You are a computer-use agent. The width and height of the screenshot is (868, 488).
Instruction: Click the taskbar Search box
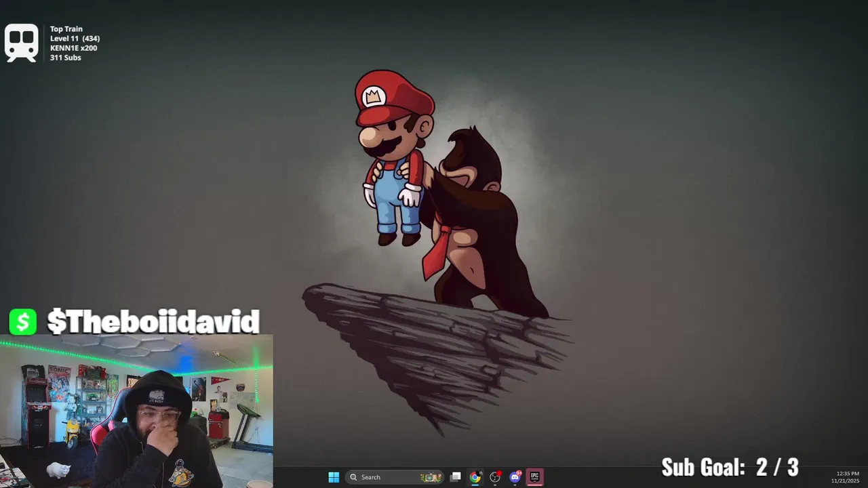395,477
